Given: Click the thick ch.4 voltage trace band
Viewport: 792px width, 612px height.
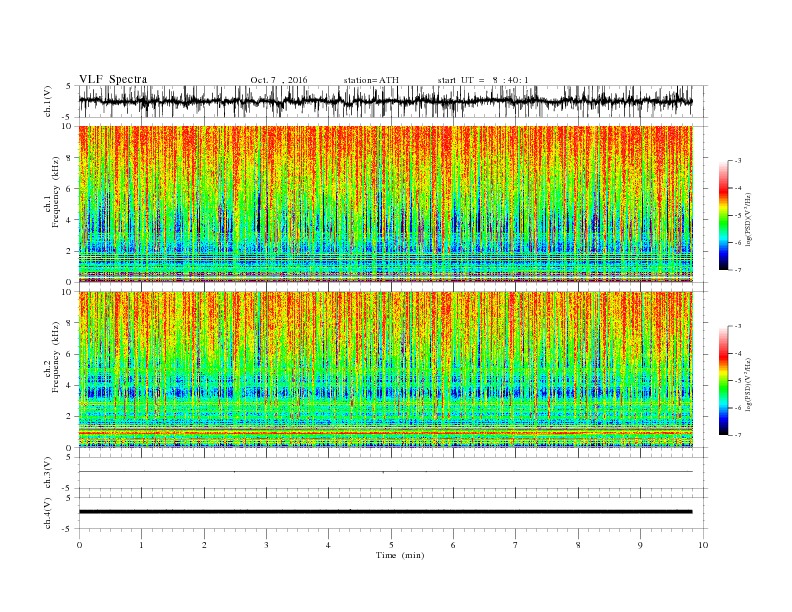Looking at the screenshot, I should pyautogui.click(x=385, y=512).
